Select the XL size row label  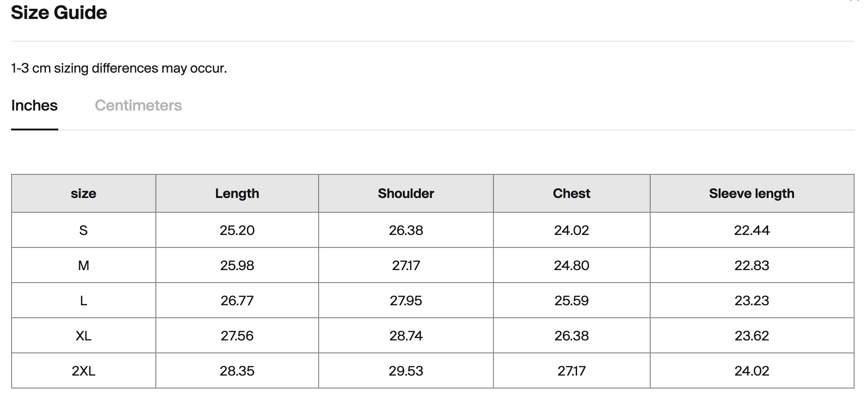[x=83, y=336]
